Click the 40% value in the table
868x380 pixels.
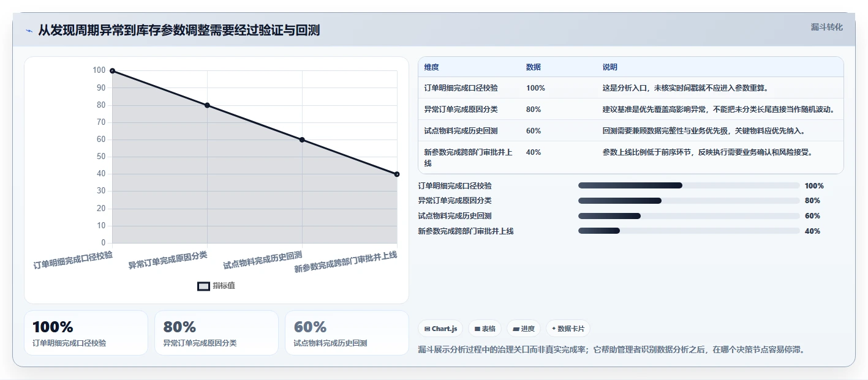[534, 152]
